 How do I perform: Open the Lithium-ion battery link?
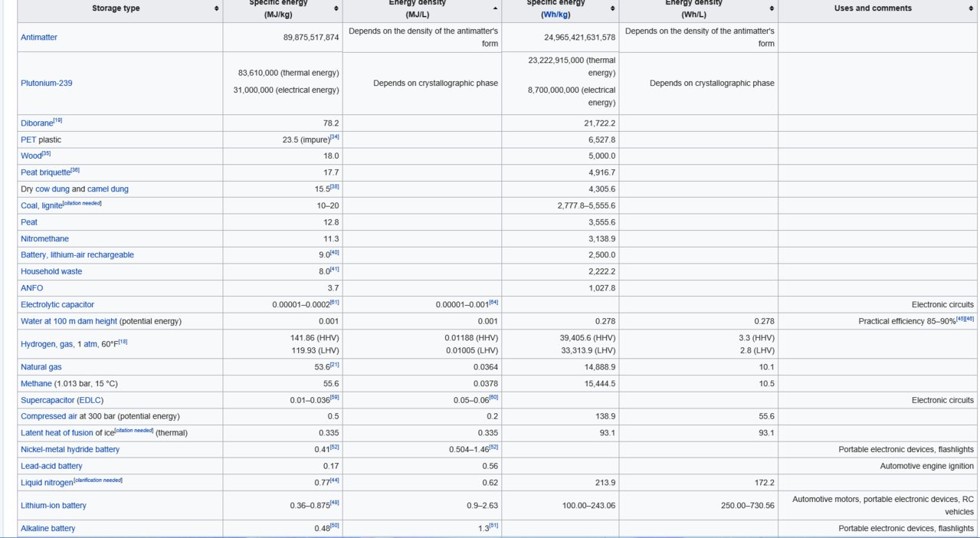point(54,506)
